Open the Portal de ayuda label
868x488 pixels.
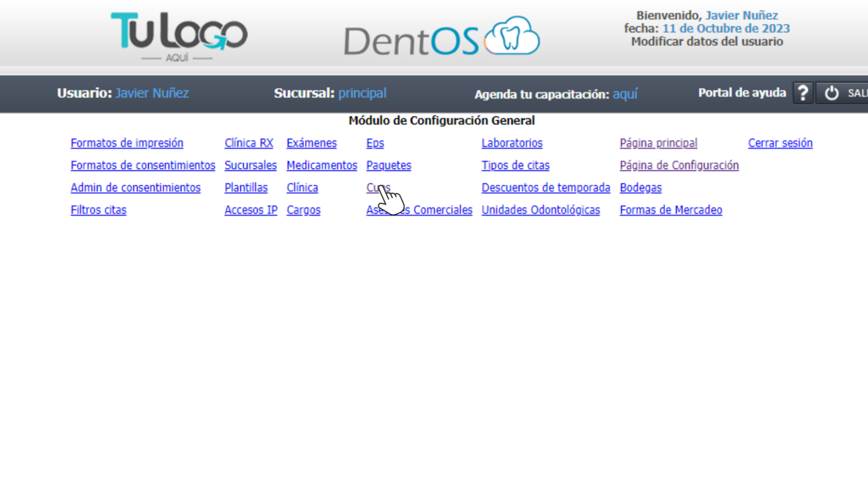(742, 92)
